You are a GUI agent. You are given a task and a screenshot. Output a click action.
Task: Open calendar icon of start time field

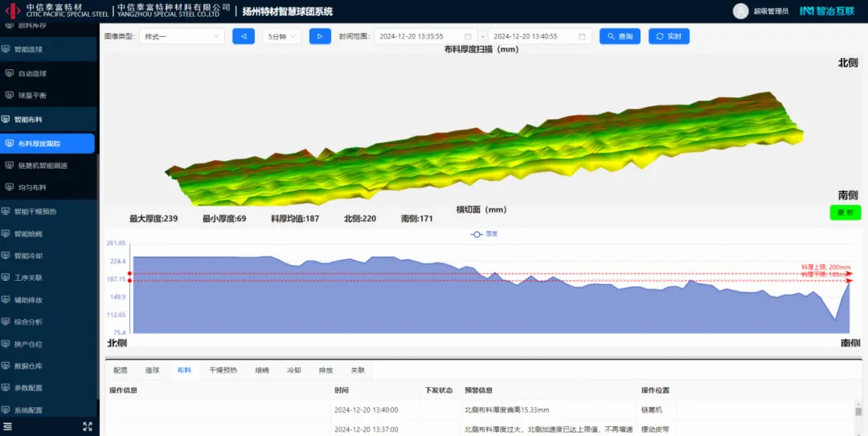point(468,36)
